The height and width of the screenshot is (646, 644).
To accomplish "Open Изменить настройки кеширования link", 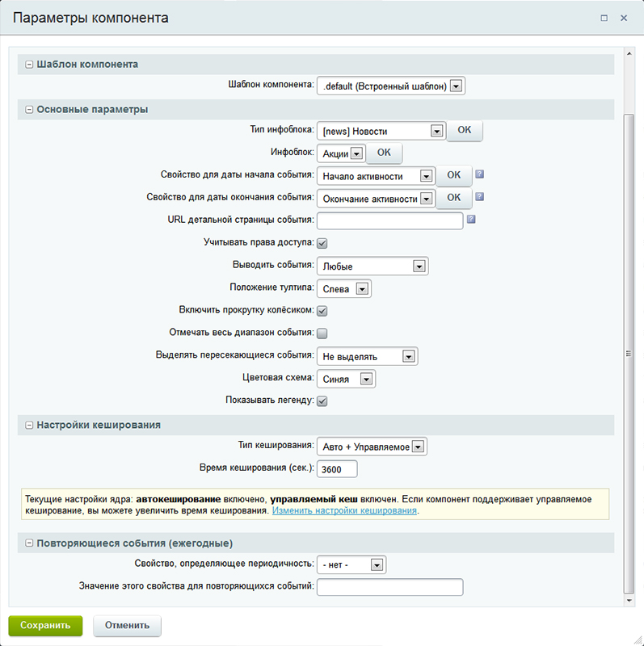I will pos(344,511).
